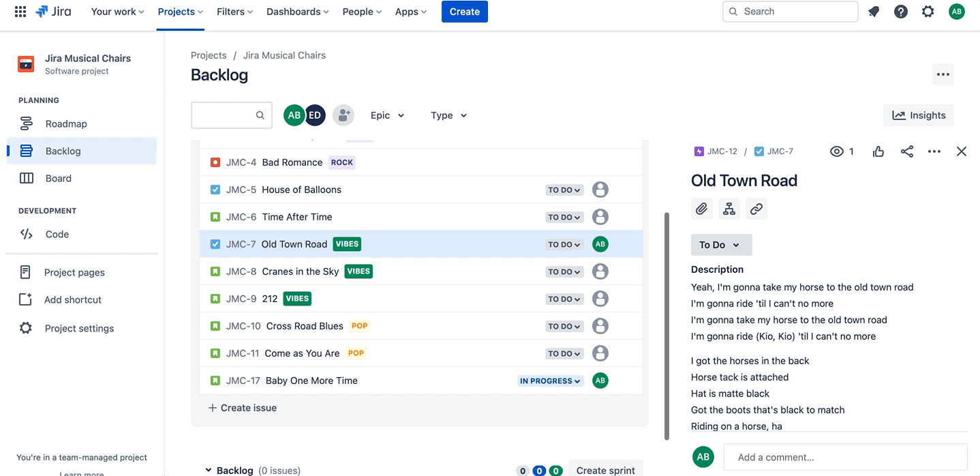Click the assignee avatar for JMC-5
The image size is (980, 476).
pos(600,190)
